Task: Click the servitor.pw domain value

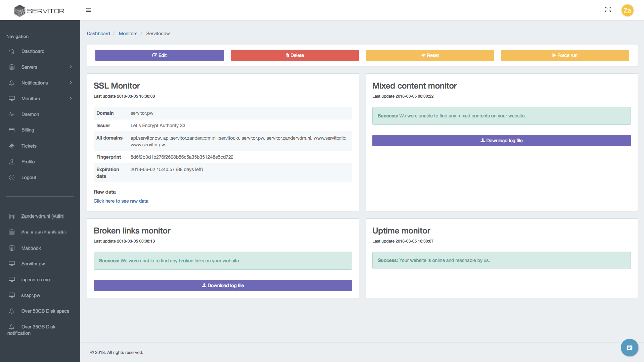Action: tap(142, 113)
